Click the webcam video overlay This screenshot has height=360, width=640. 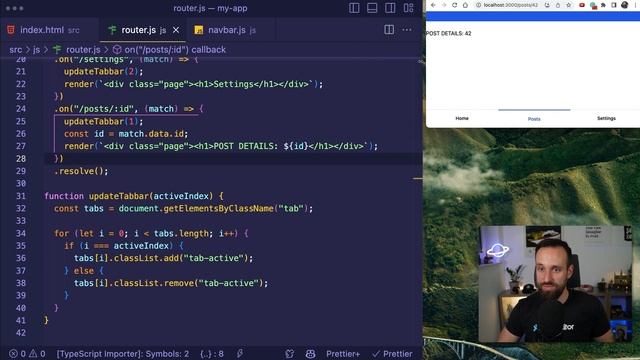tap(555, 284)
